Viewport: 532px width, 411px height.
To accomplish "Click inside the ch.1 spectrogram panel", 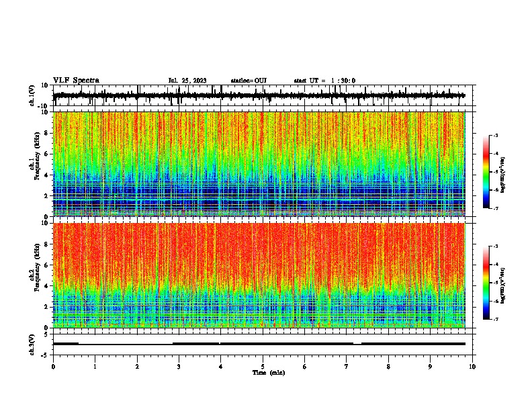I will pos(259,164).
